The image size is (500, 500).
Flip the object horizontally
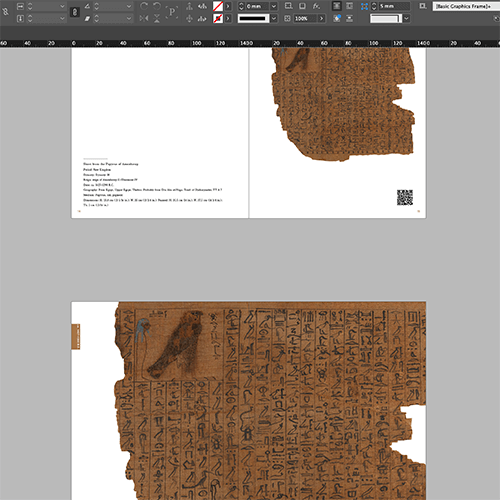(x=144, y=18)
